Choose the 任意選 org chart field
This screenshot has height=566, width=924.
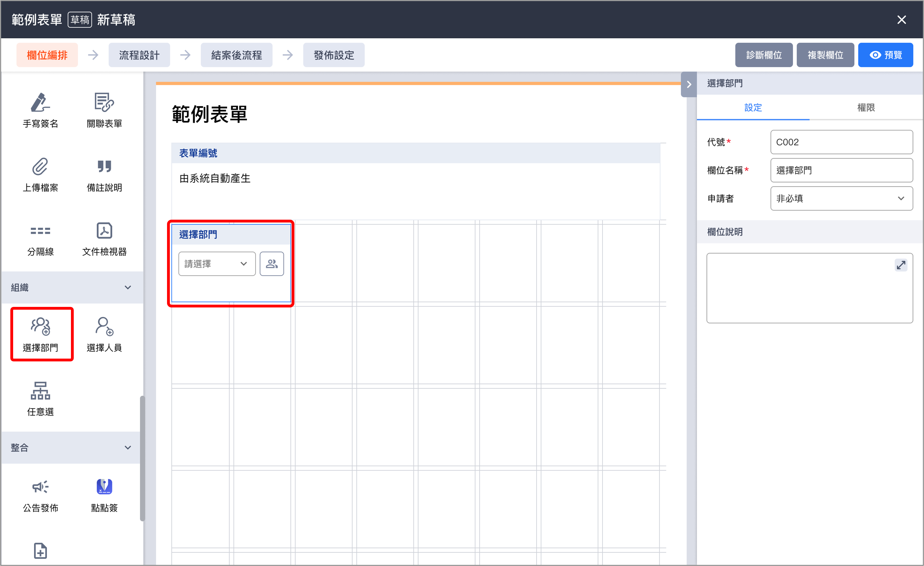tap(41, 399)
